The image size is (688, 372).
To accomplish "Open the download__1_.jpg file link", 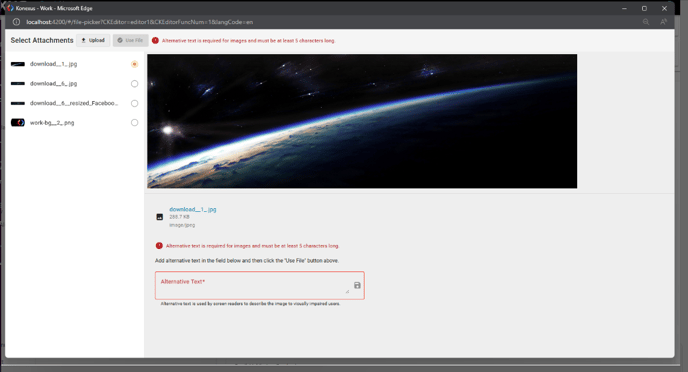I will click(x=193, y=209).
